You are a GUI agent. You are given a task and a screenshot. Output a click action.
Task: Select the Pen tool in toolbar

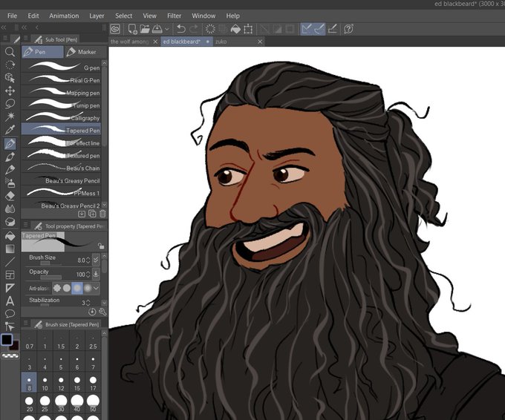10,143
